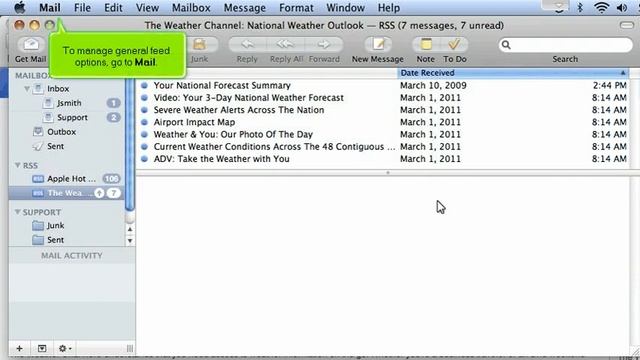Open the Format menu
The height and width of the screenshot is (360, 640).
(x=296, y=7)
